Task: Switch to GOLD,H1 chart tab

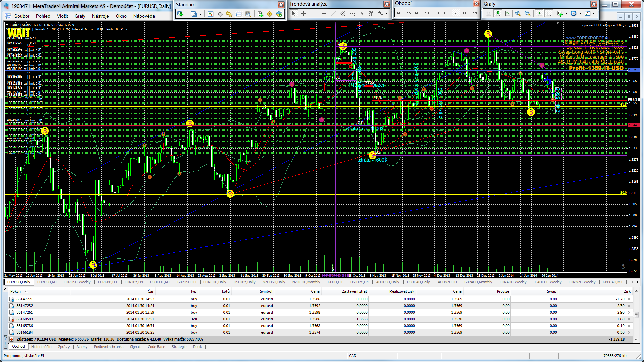Action: [335, 282]
